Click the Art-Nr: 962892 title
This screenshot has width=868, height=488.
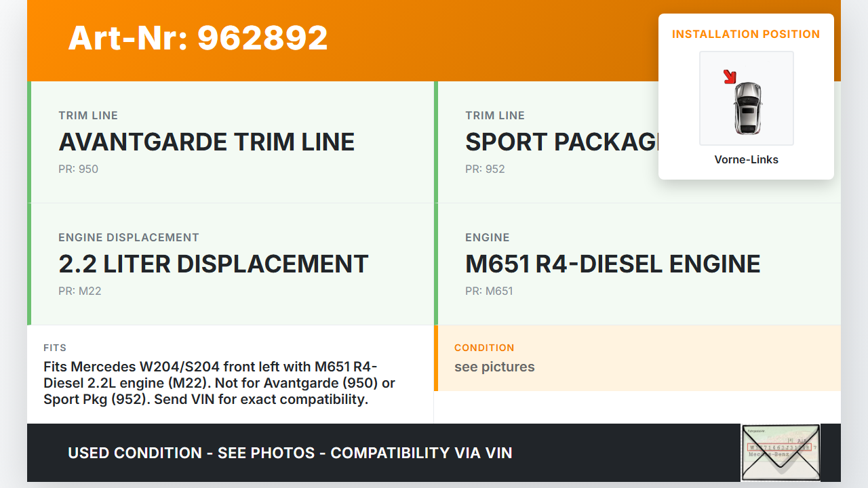coord(198,38)
